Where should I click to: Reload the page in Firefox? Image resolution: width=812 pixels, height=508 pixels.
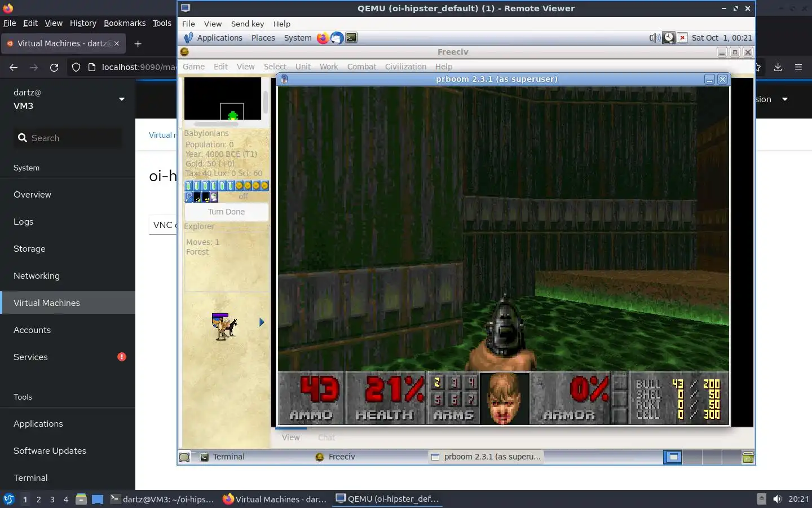(x=54, y=67)
